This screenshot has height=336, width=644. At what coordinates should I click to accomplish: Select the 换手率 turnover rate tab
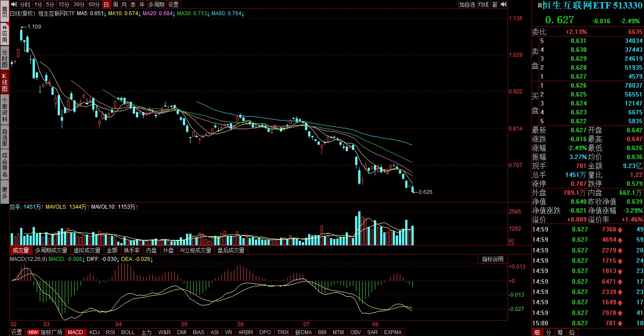pyautogui.click(x=131, y=251)
